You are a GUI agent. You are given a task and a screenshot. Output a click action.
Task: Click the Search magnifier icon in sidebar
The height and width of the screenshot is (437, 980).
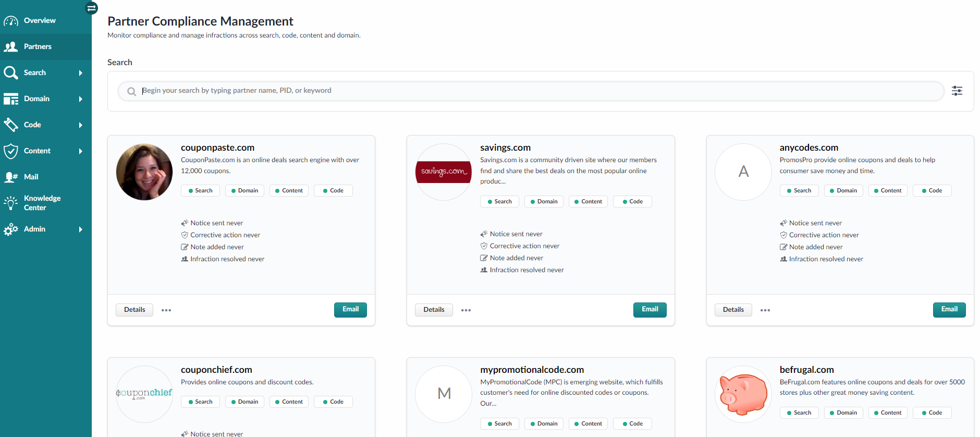pos(11,72)
